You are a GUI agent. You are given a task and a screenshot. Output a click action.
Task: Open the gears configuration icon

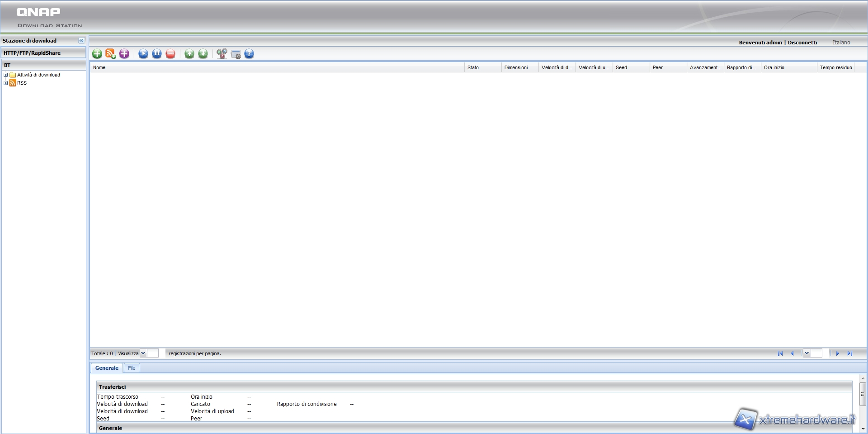click(x=222, y=54)
